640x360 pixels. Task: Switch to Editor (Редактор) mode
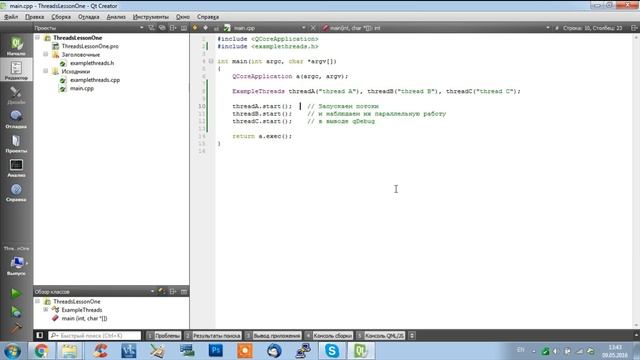tap(16, 69)
